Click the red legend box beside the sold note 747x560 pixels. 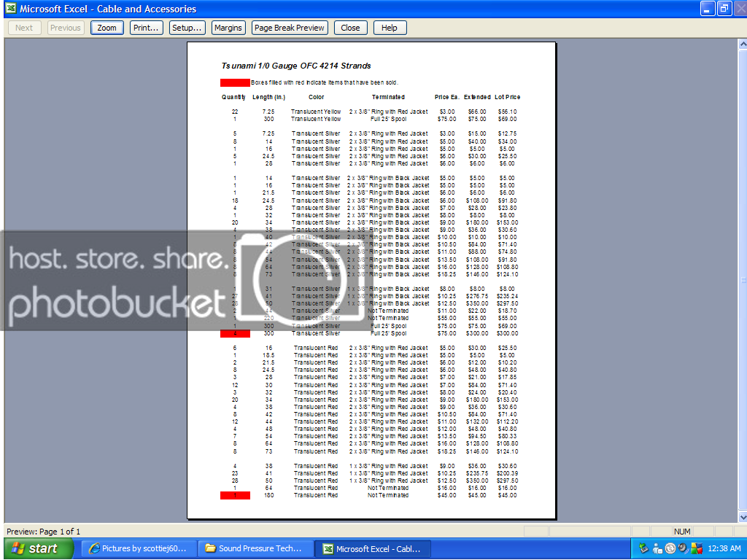pyautogui.click(x=235, y=82)
